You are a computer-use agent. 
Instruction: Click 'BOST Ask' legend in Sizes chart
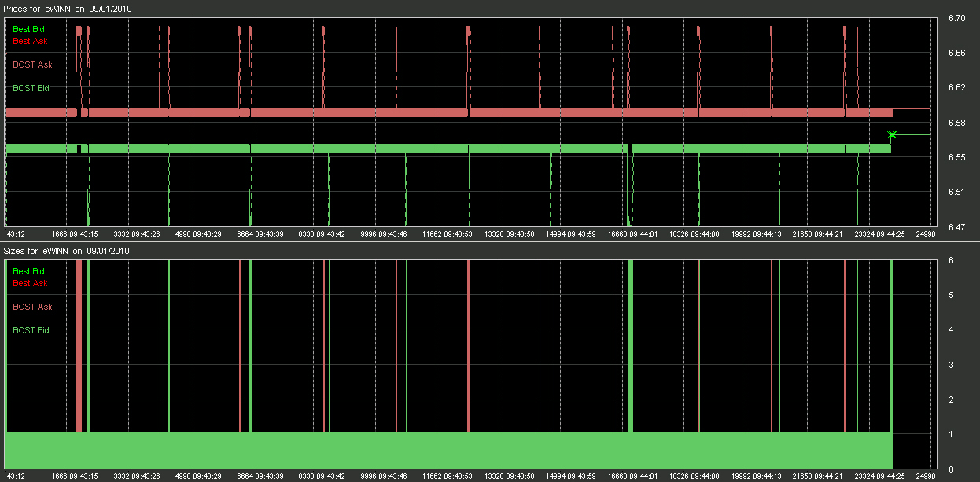tap(32, 307)
